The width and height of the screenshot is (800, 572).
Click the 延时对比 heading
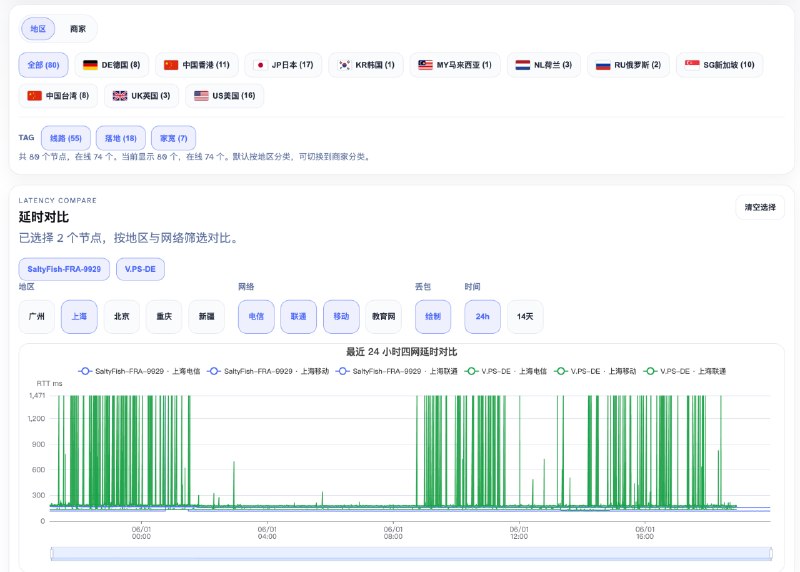(x=44, y=217)
